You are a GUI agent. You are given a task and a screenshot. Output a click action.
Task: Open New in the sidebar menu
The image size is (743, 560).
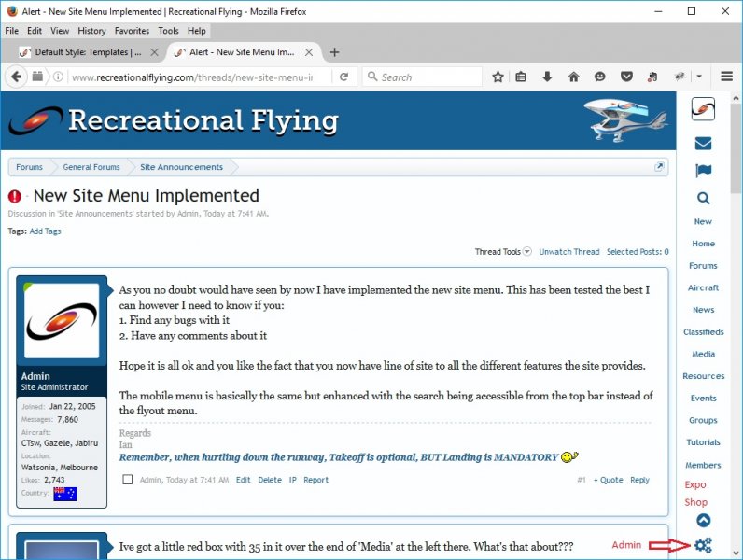pos(703,221)
